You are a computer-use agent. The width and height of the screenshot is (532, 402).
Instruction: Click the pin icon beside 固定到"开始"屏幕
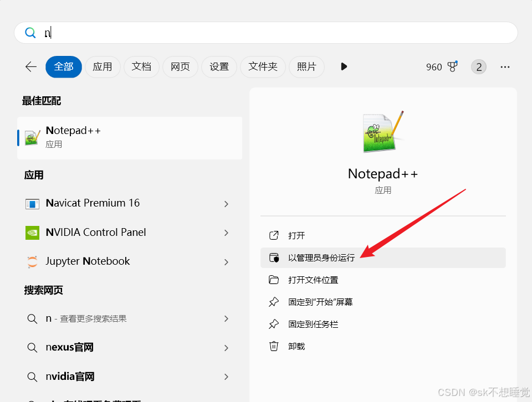click(x=274, y=302)
